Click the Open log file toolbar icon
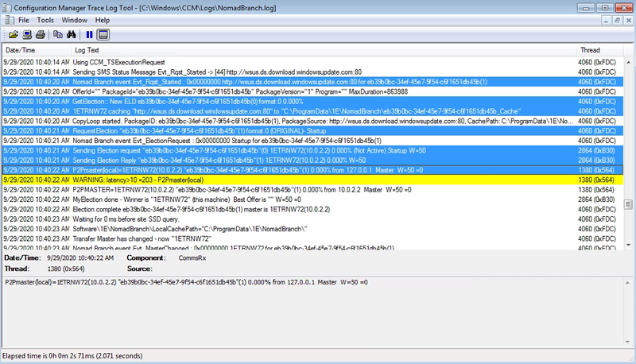 click(14, 35)
